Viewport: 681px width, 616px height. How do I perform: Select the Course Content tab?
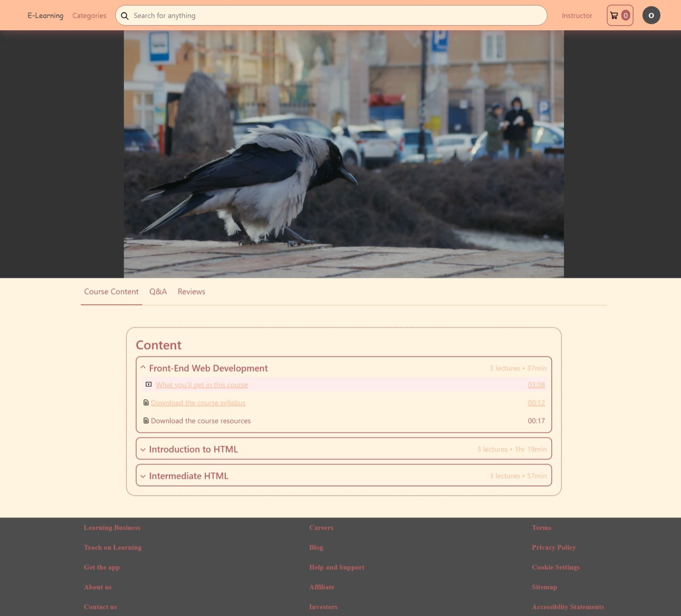click(x=111, y=292)
